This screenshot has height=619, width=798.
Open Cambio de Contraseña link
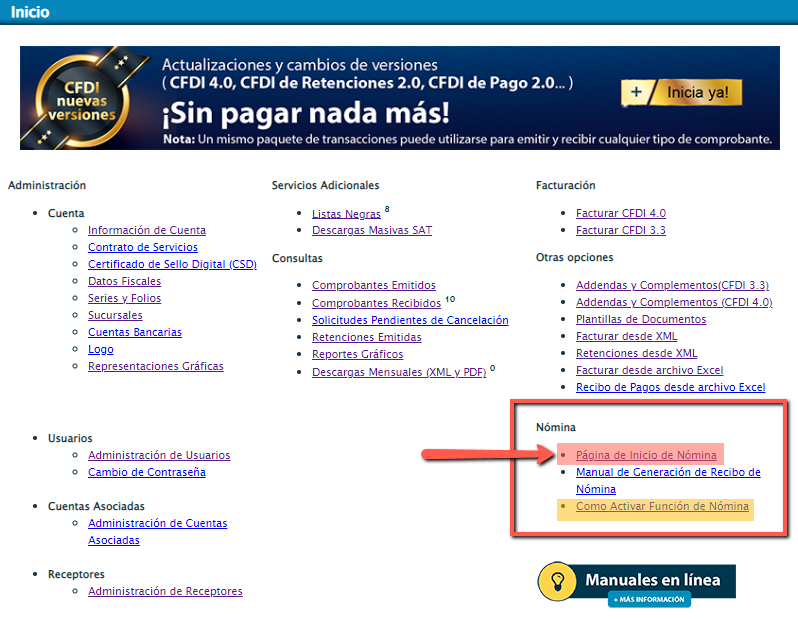[147, 472]
